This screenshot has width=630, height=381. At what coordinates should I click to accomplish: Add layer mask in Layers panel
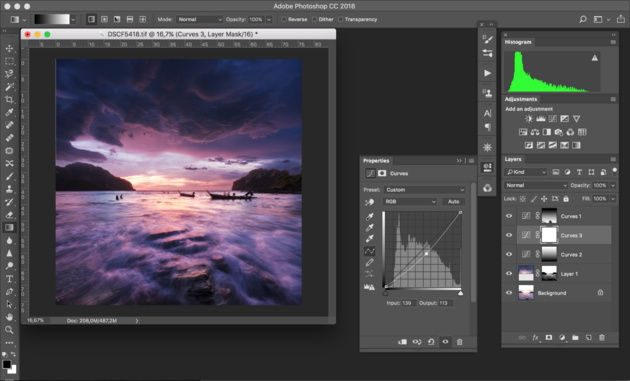point(549,338)
